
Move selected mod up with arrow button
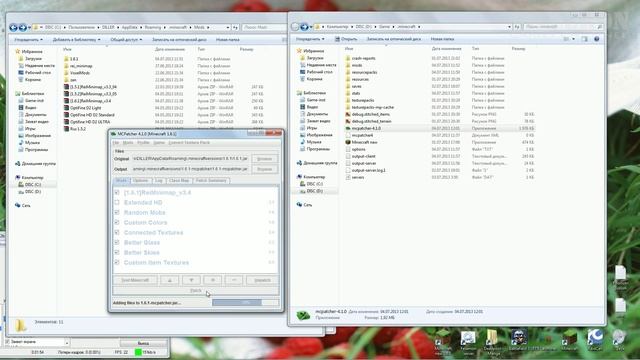click(x=170, y=280)
